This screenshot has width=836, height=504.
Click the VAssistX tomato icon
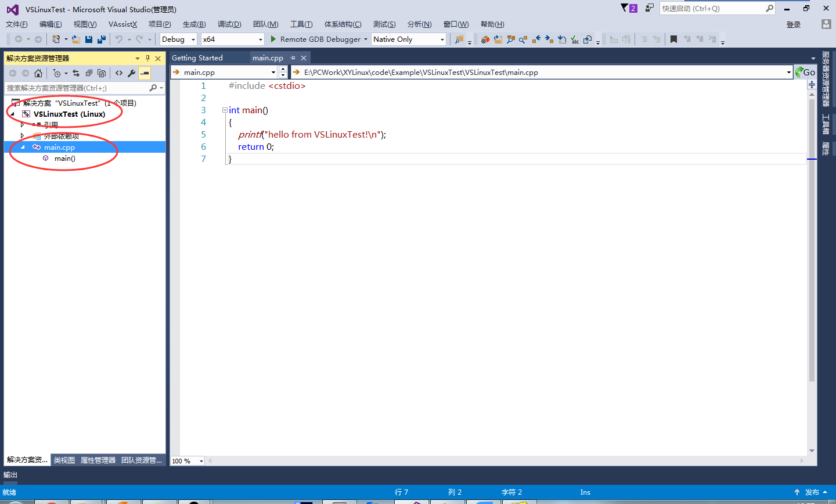click(485, 39)
